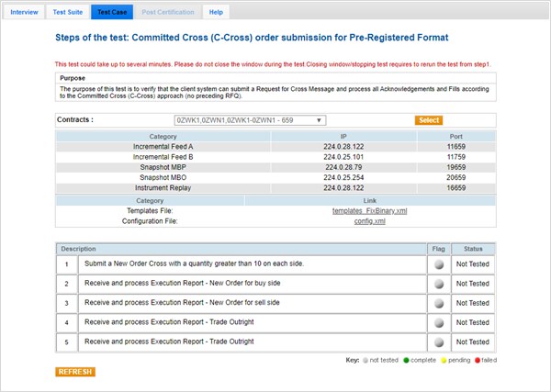Click the flag indicator for step 2
The height and width of the screenshot is (392, 551).
[x=438, y=283]
